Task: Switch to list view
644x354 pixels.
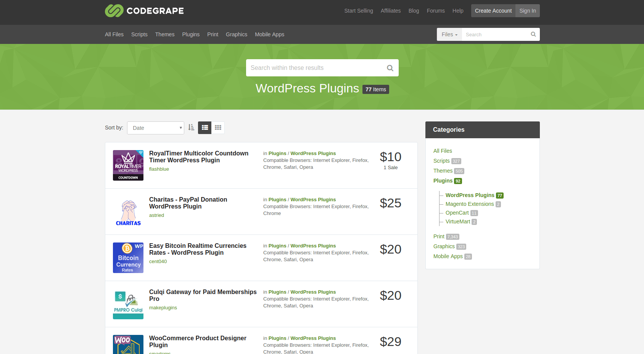Action: point(204,128)
